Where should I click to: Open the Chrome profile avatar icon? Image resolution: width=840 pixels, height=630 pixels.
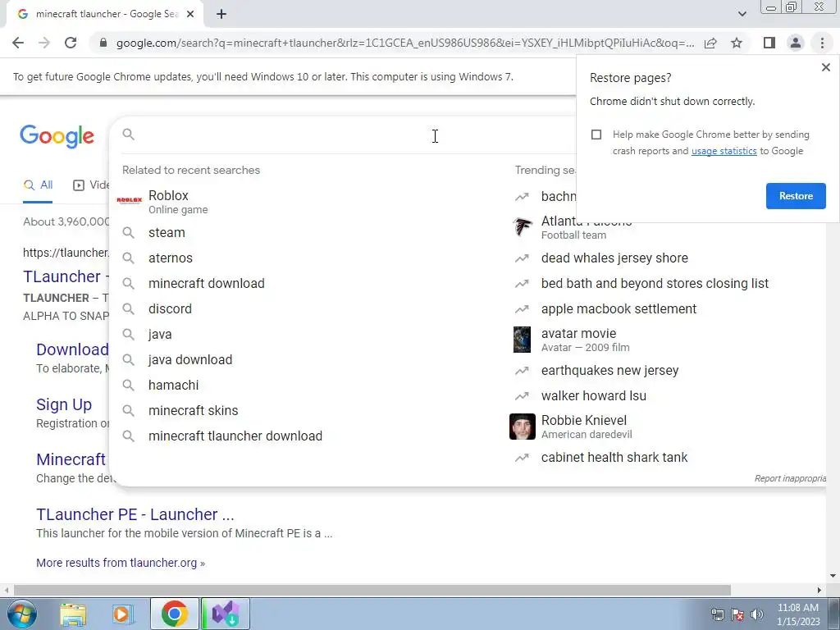click(796, 43)
